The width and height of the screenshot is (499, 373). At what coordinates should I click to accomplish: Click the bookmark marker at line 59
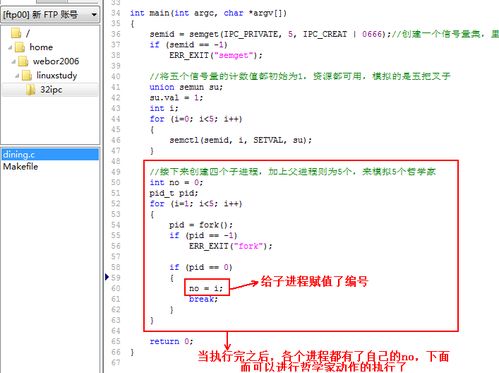pyautogui.click(x=107, y=277)
